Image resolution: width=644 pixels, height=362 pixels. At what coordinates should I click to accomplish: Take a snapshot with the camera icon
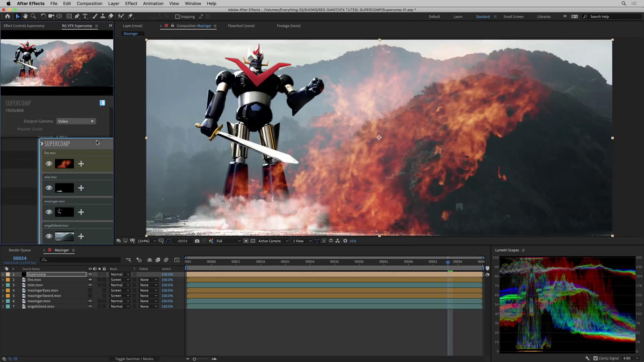coord(197,241)
